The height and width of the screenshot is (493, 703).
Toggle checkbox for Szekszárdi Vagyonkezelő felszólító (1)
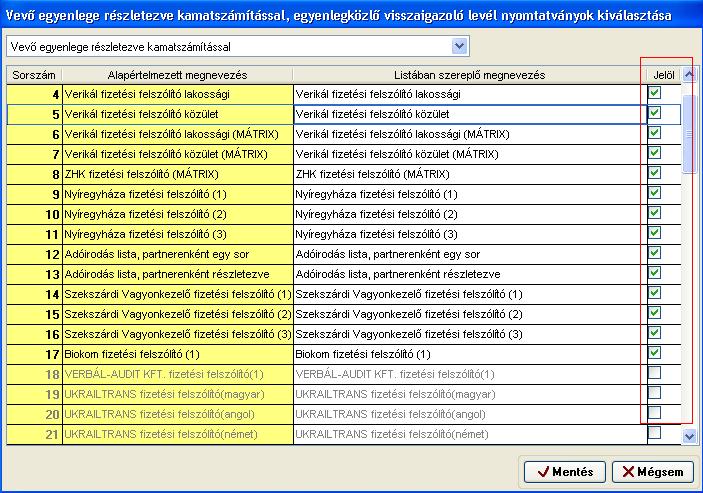coord(655,293)
